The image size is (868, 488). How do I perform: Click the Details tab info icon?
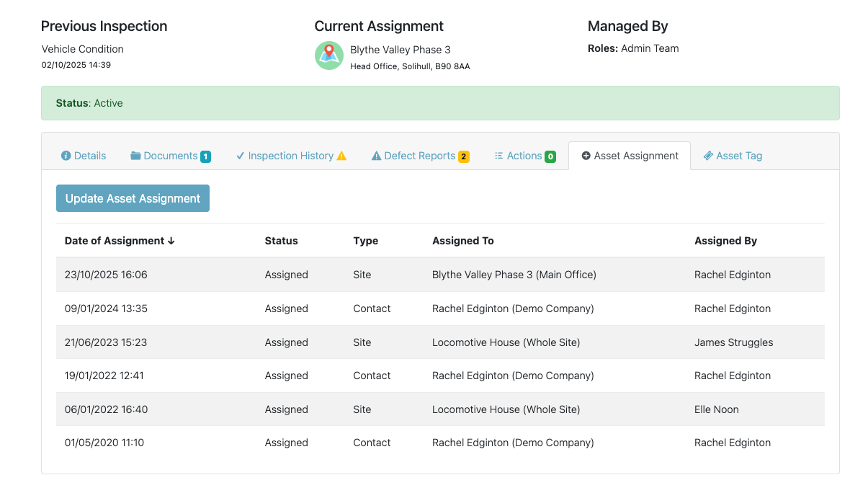(x=66, y=156)
